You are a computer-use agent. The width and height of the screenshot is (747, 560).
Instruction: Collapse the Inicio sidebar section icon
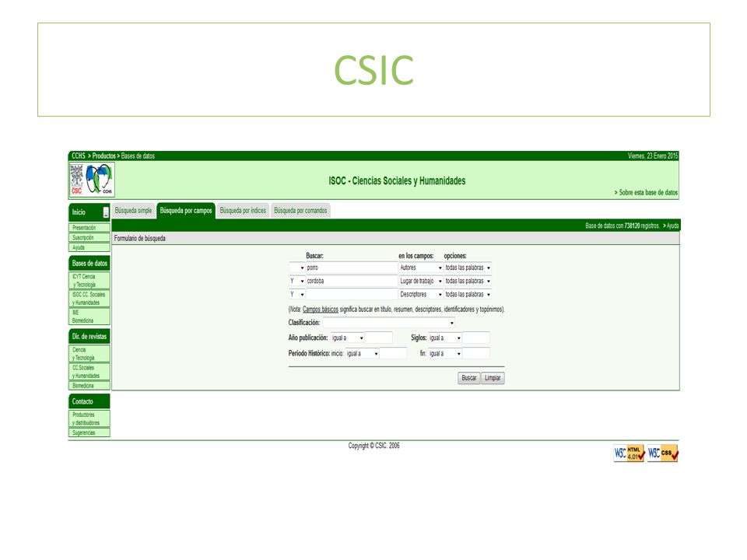pyautogui.click(x=106, y=212)
